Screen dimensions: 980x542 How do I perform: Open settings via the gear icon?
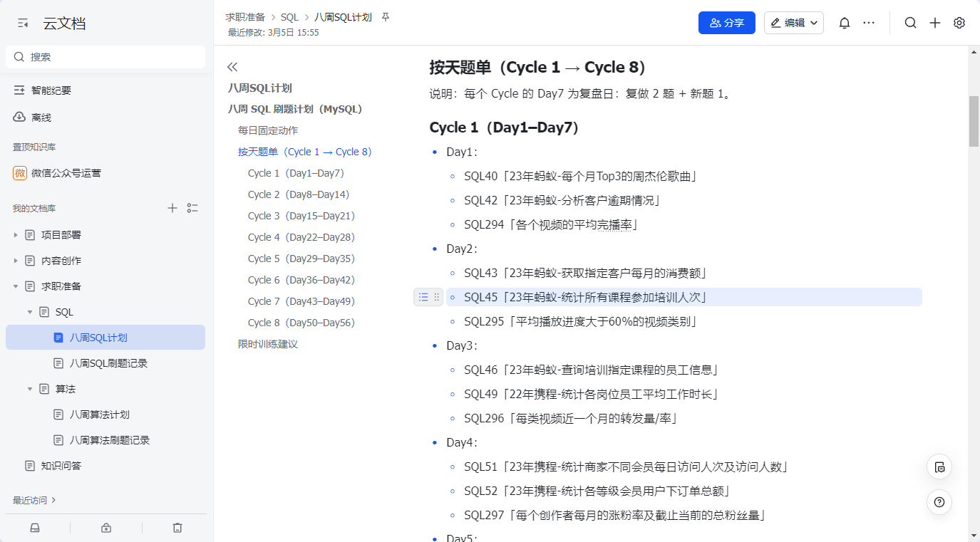coord(959,23)
